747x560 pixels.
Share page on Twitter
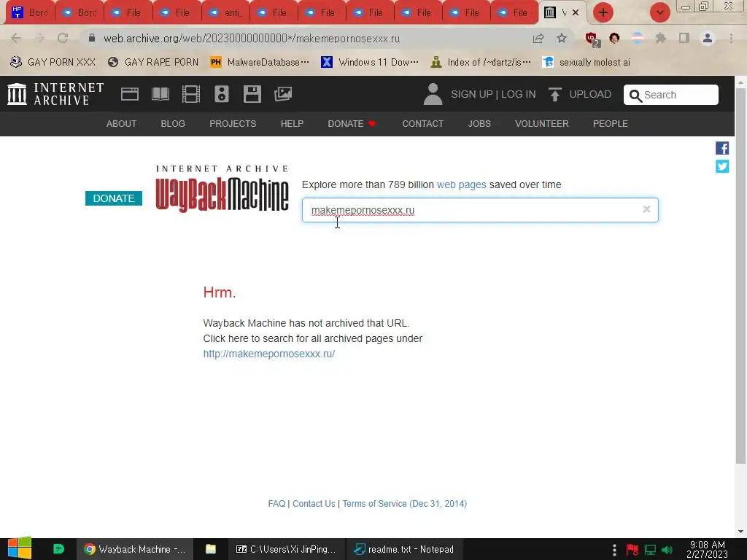click(x=722, y=166)
